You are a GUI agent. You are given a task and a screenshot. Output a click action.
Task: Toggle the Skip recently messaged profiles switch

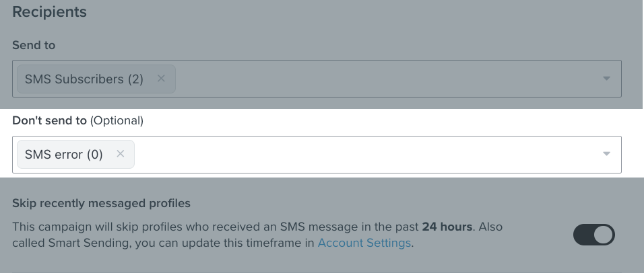pos(593,235)
